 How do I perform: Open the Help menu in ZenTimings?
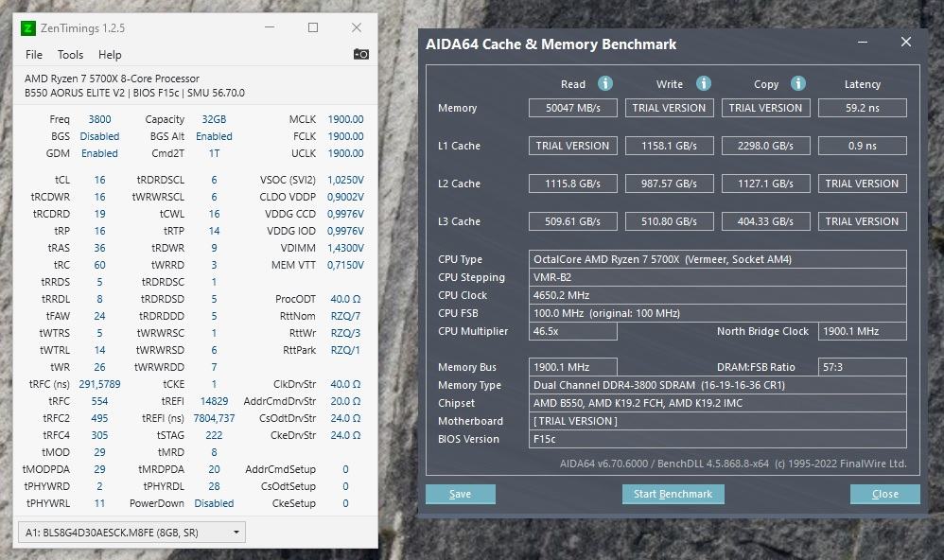click(110, 55)
